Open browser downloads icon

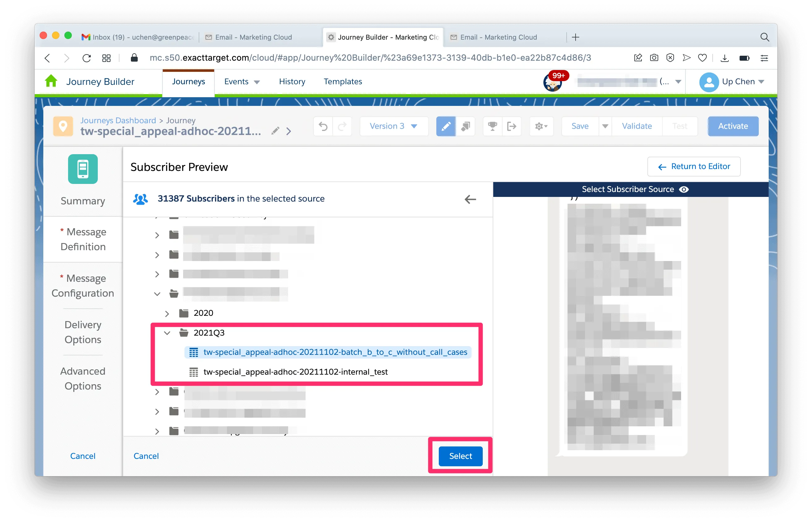(x=724, y=58)
